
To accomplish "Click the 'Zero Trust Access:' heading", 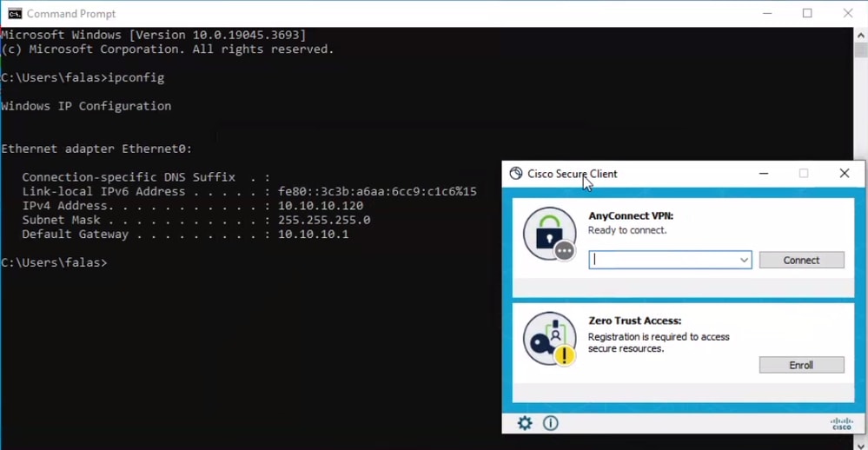I will point(634,321).
